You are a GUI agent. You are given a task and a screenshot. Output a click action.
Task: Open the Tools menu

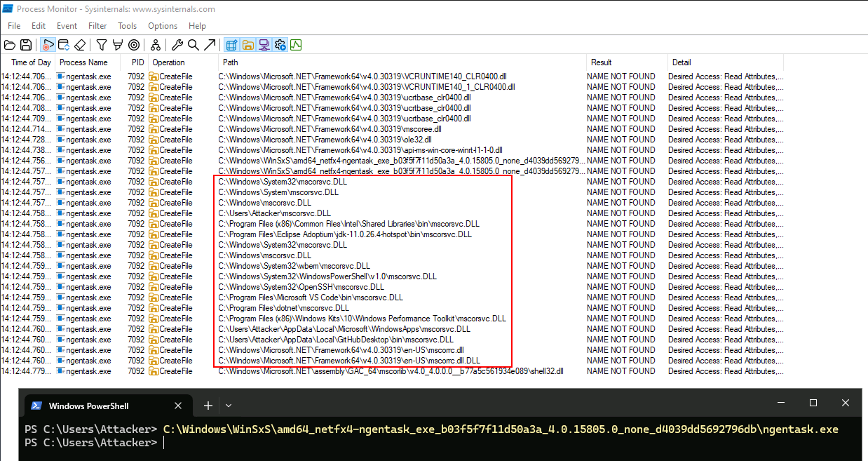128,26
